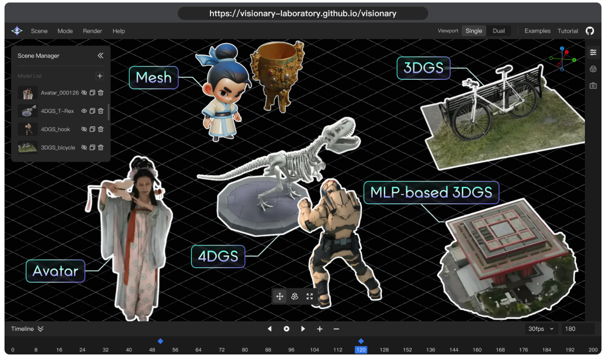This screenshot has width=606, height=364.
Task: Delete the 3DGS_bicycle model
Action: [100, 147]
